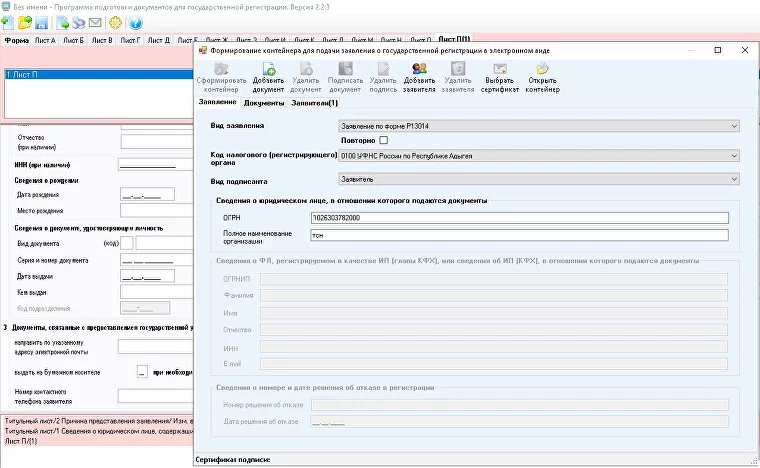Switch to the Документы tab

click(264, 103)
